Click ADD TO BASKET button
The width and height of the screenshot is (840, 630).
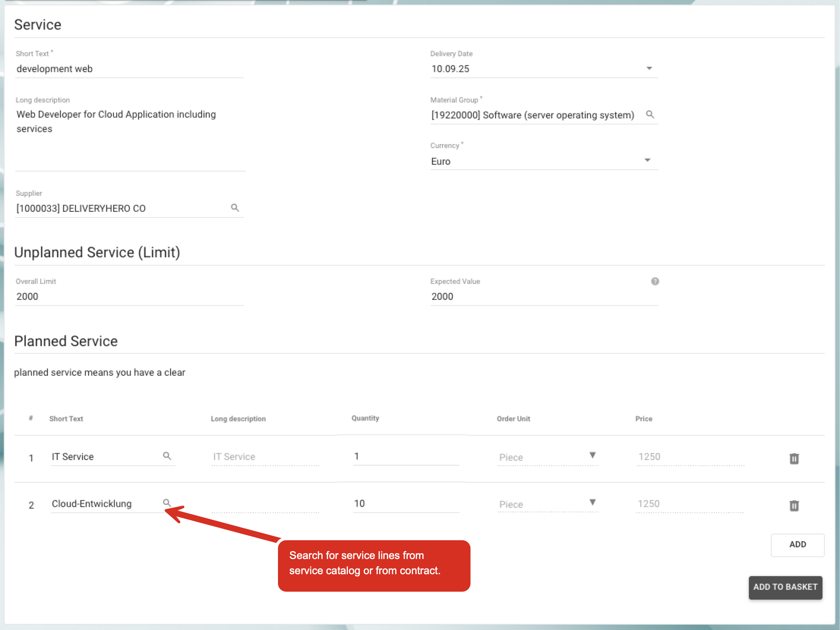[785, 587]
